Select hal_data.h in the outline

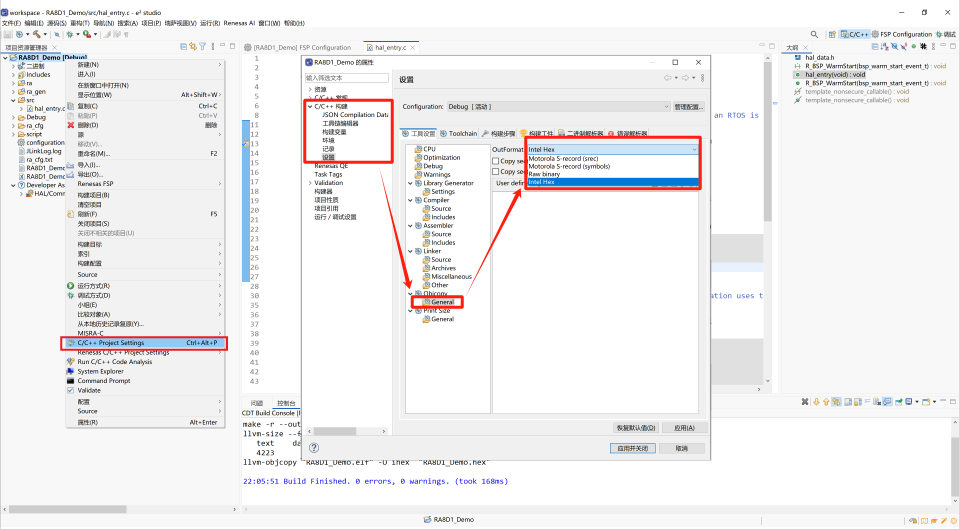(819, 58)
